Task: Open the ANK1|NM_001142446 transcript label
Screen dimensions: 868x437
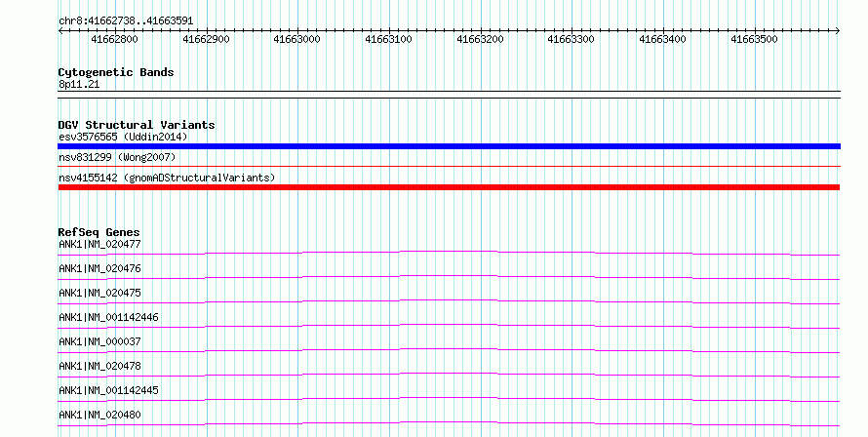Action: click(108, 317)
